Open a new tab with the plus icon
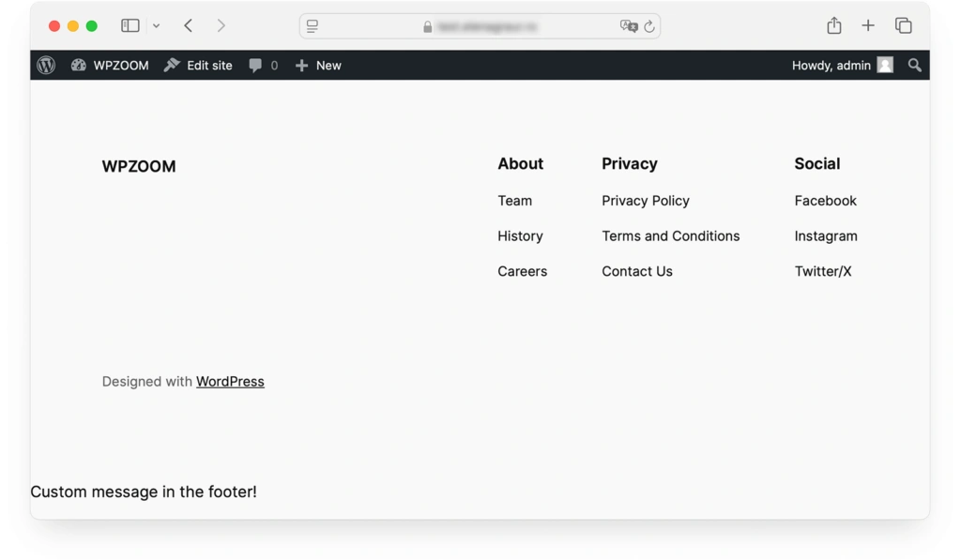 tap(868, 25)
